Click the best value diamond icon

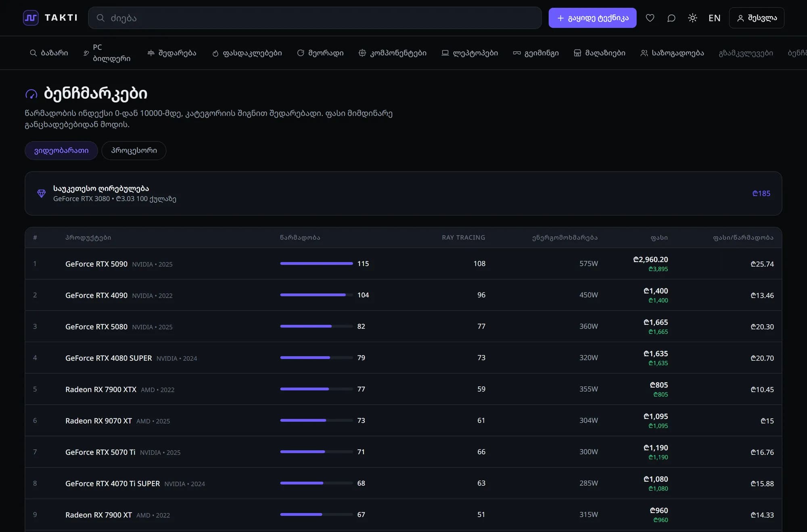[41, 194]
